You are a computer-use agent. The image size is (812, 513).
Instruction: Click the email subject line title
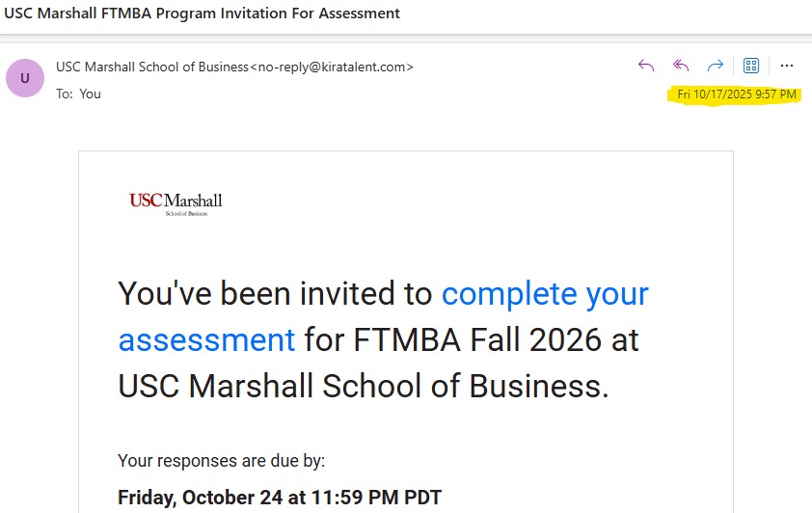203,13
